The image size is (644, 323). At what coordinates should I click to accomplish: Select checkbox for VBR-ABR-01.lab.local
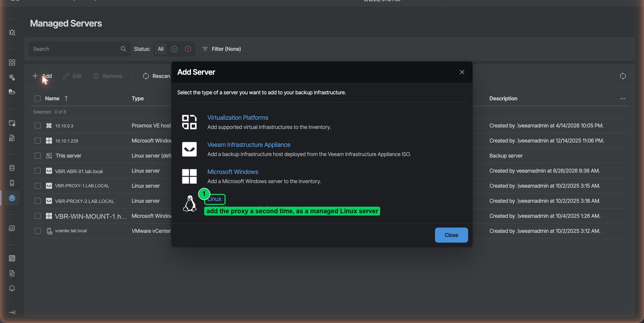tap(38, 171)
